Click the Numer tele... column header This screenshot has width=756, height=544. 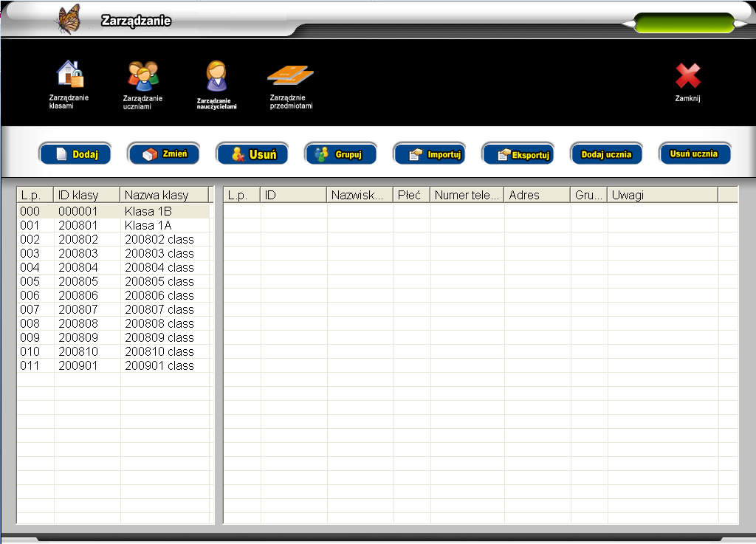467,195
